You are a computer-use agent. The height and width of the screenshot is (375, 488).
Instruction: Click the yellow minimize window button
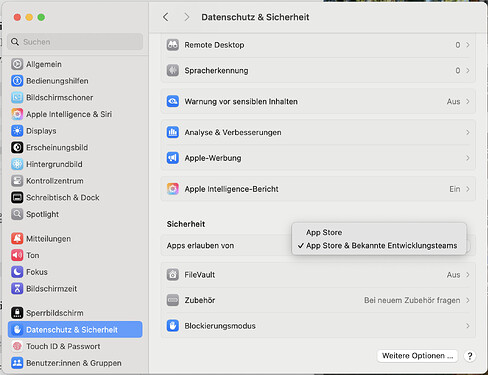(x=29, y=17)
